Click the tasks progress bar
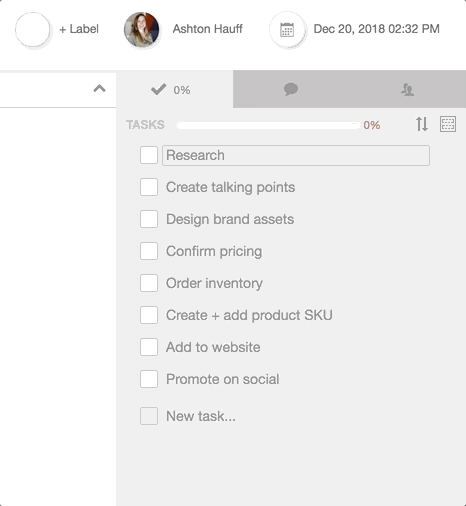This screenshot has width=466, height=506. click(x=268, y=125)
